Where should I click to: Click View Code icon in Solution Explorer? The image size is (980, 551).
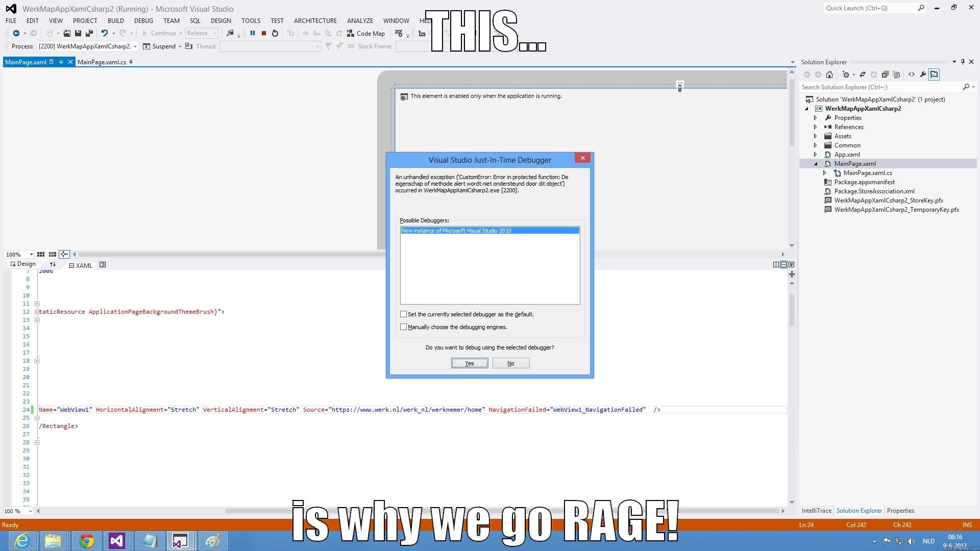pyautogui.click(x=912, y=74)
